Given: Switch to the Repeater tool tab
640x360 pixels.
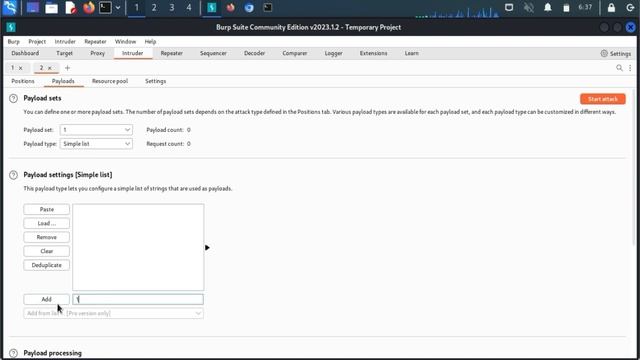Looking at the screenshot, I should (172, 53).
